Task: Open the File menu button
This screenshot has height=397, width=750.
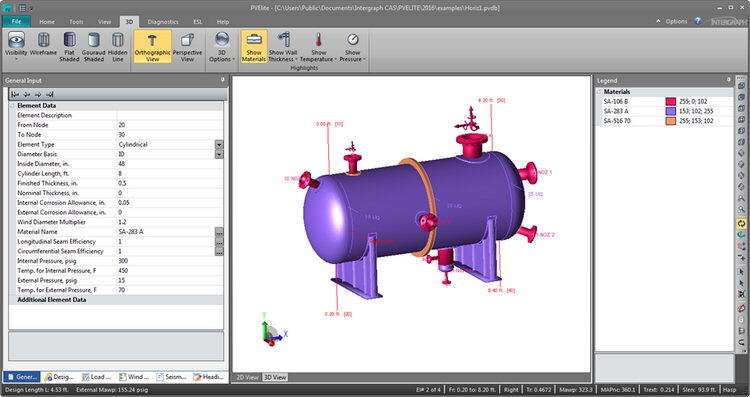Action: (x=17, y=21)
